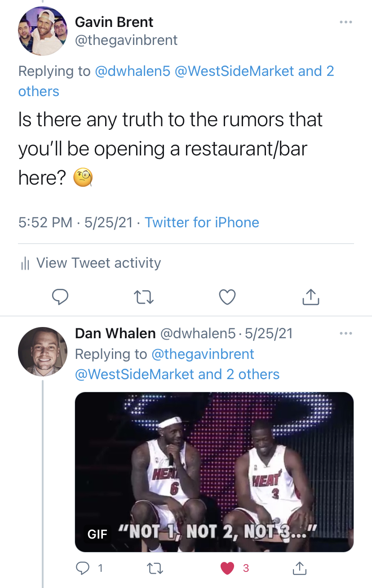372x588 pixels.
Task: Play the Miami Heat GIF
Action: [x=214, y=472]
